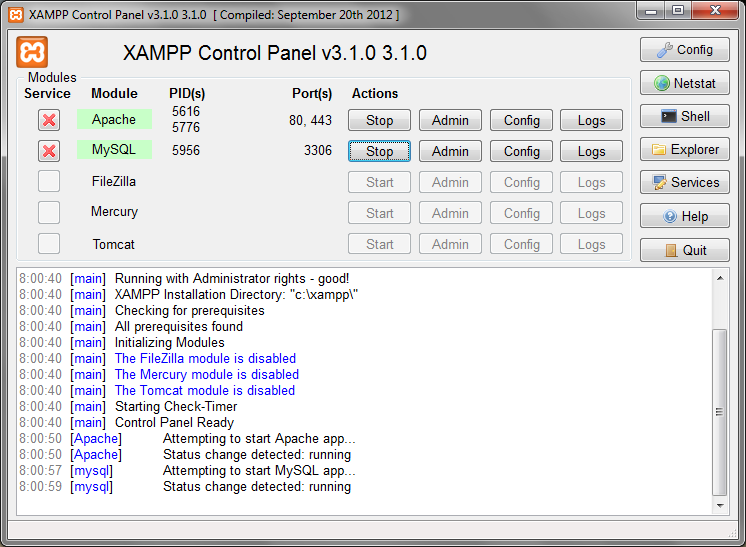Launch the Shell terminal
746x547 pixels.
[684, 117]
